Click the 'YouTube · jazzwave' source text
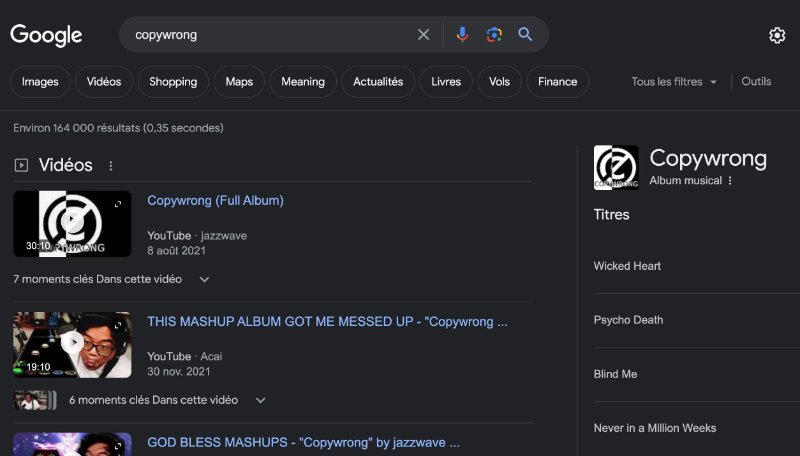This screenshot has height=456, width=800. (x=197, y=236)
